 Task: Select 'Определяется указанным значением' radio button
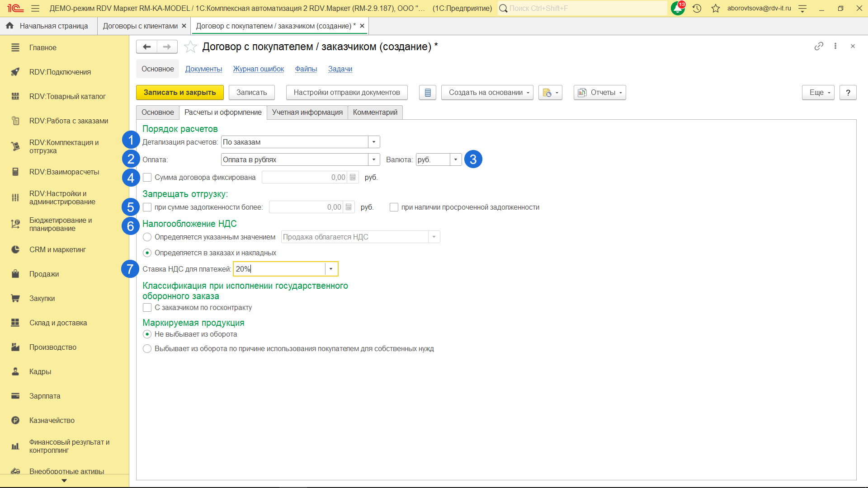[147, 237]
